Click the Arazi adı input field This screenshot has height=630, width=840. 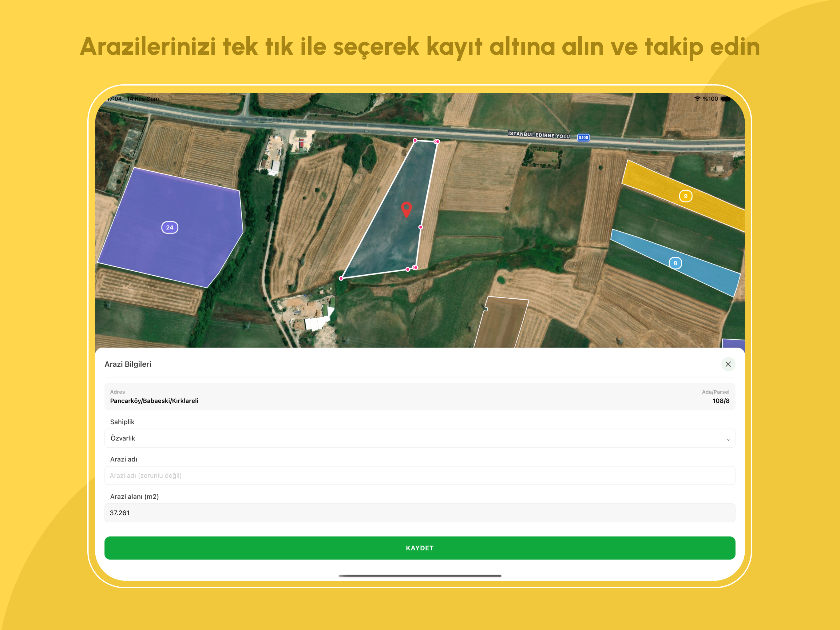tap(420, 475)
